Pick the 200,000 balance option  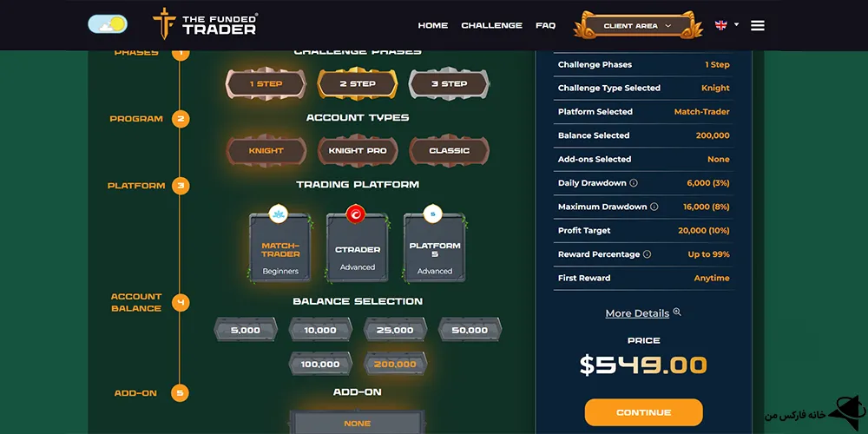pos(395,364)
